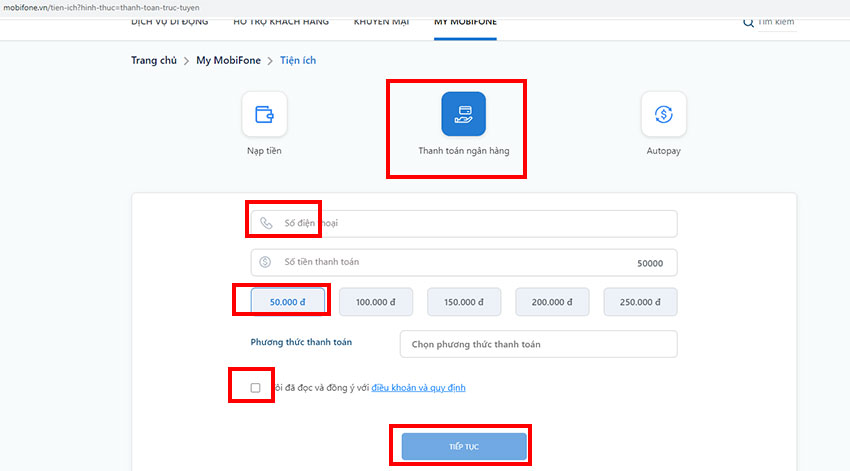Screen dimensions: 850x471
Task: Focus the Số điện thoại input field
Action: 464,223
